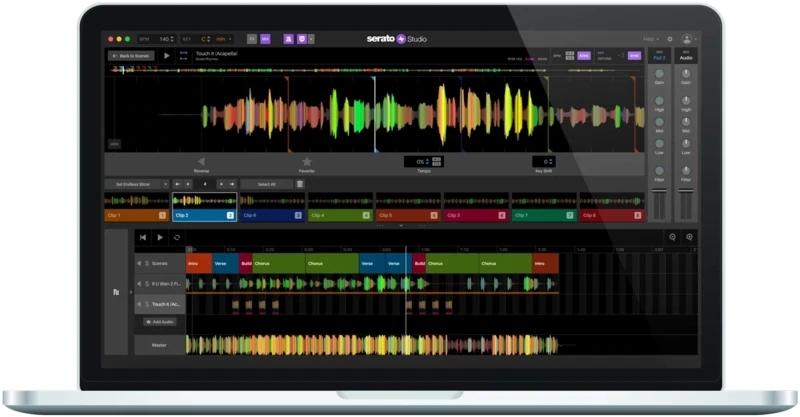Select the blue Clip 6 pad
Image resolution: width=800 pixels, height=417 pixels.
[272, 207]
